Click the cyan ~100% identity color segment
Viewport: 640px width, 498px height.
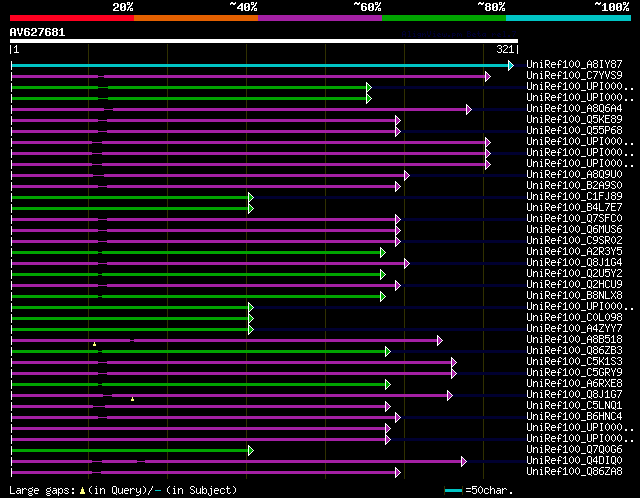click(569, 18)
